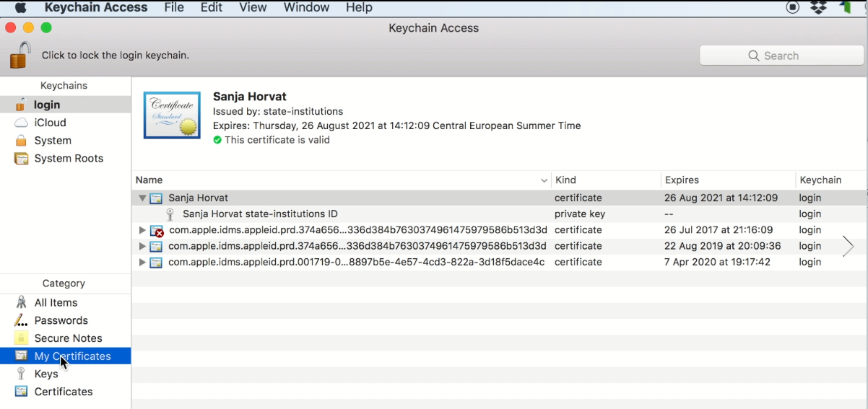The height and width of the screenshot is (409, 868).
Task: Click expiry '22 Aug 2019 at 20:09:36'
Action: [x=722, y=246]
